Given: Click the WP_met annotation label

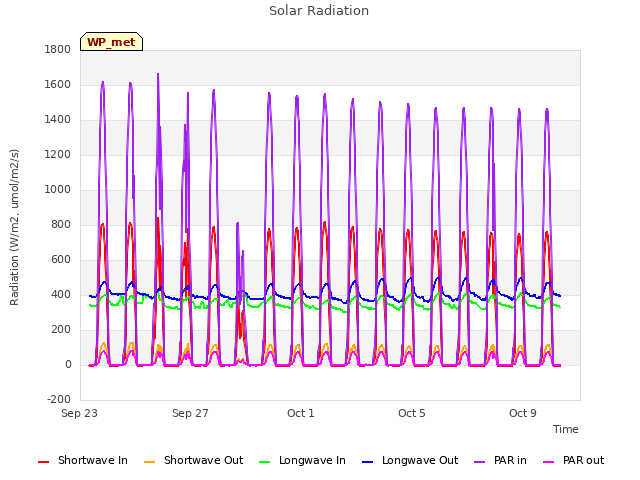Looking at the screenshot, I should tap(111, 42).
